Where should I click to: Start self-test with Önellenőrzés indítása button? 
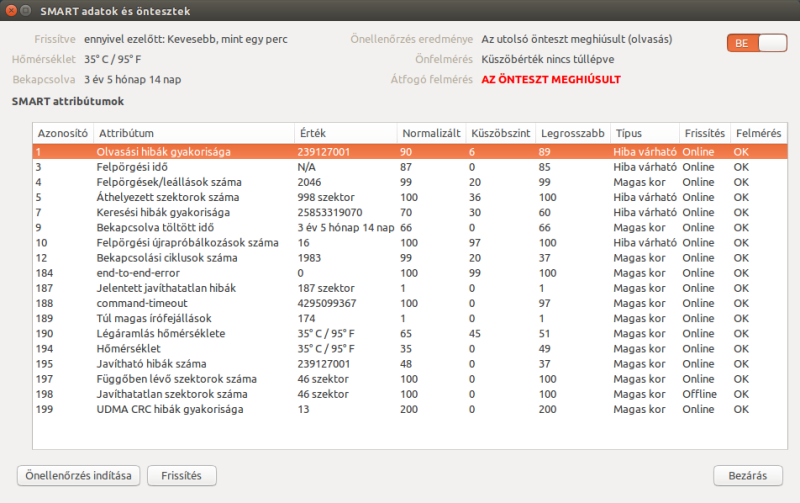click(x=79, y=475)
